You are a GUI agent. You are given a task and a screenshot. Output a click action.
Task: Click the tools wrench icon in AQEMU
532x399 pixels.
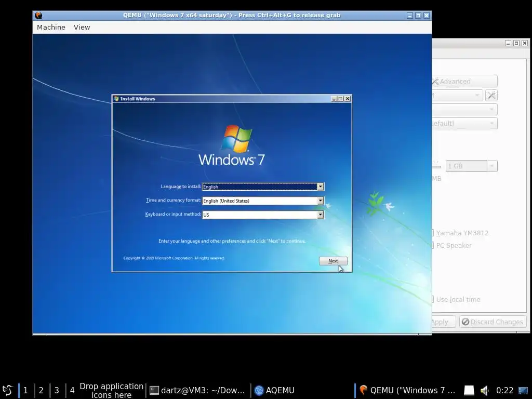(491, 96)
